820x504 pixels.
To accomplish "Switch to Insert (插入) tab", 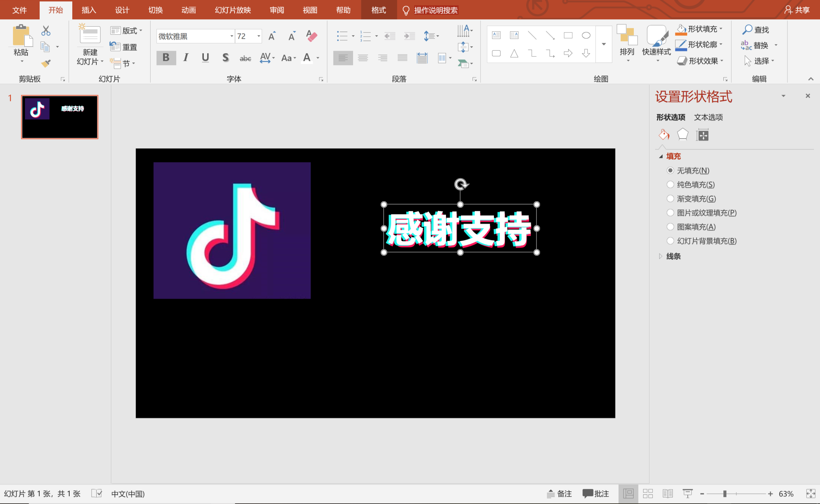I will tap(89, 10).
